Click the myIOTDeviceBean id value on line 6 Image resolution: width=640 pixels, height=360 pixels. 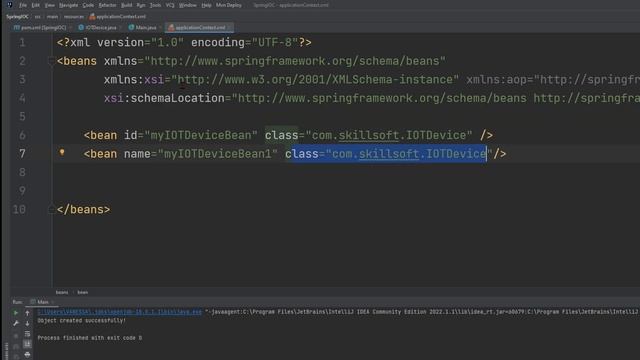click(201, 135)
